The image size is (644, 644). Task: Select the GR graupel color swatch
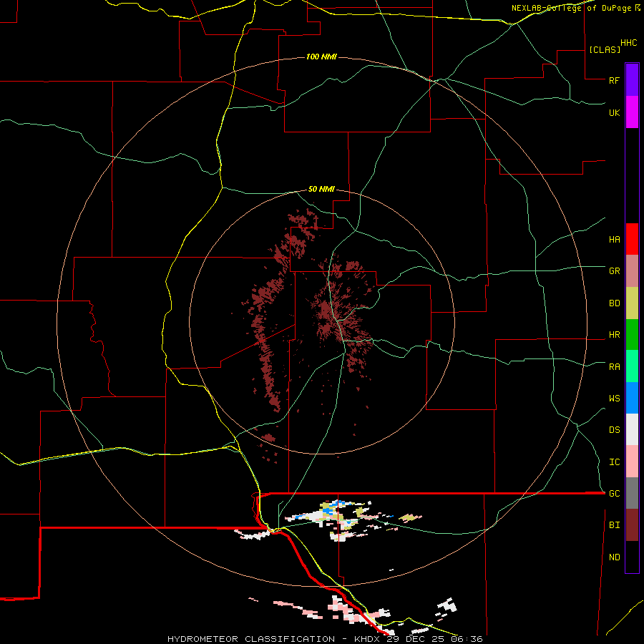point(632,271)
